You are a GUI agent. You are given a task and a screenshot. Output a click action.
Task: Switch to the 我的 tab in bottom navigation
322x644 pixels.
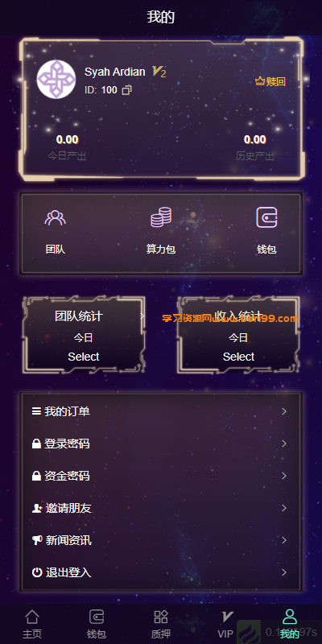290,624
